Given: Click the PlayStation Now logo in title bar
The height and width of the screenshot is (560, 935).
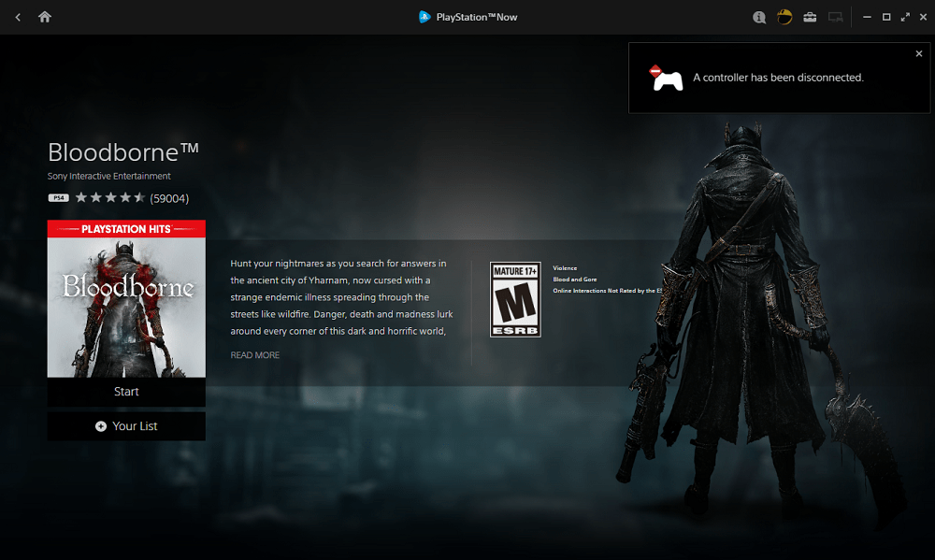Looking at the screenshot, I should click(x=424, y=17).
